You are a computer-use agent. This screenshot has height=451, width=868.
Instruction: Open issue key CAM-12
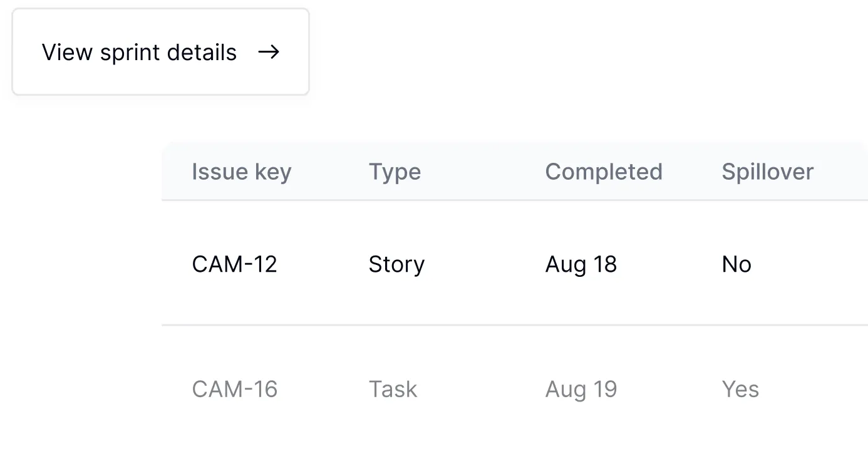click(234, 264)
